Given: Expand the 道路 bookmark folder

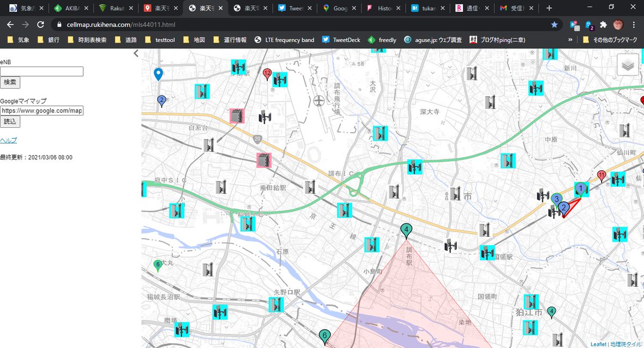Looking at the screenshot, I should pos(125,40).
